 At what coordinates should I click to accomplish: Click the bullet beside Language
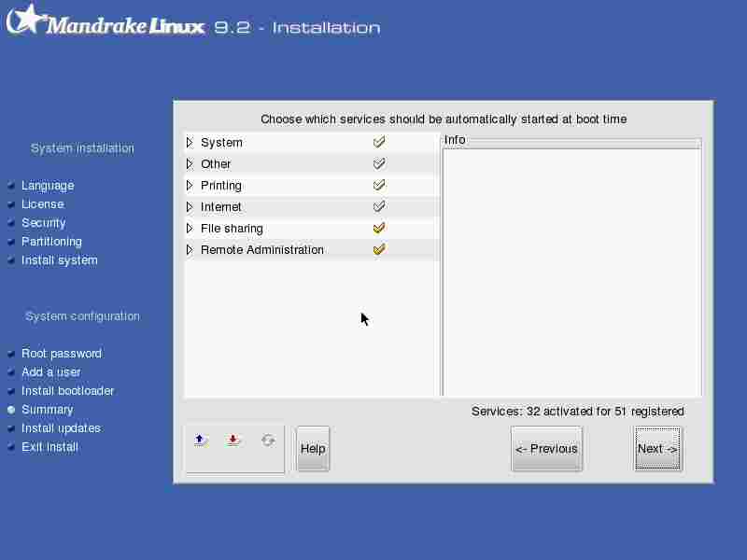[x=11, y=185]
